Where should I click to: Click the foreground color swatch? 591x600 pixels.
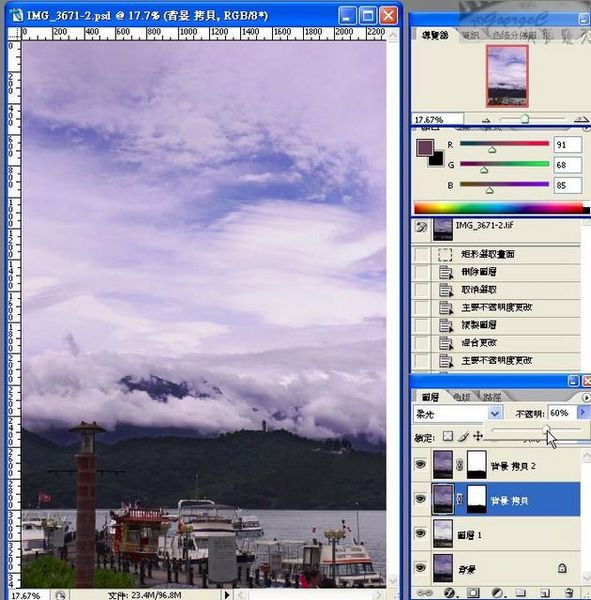pos(424,148)
